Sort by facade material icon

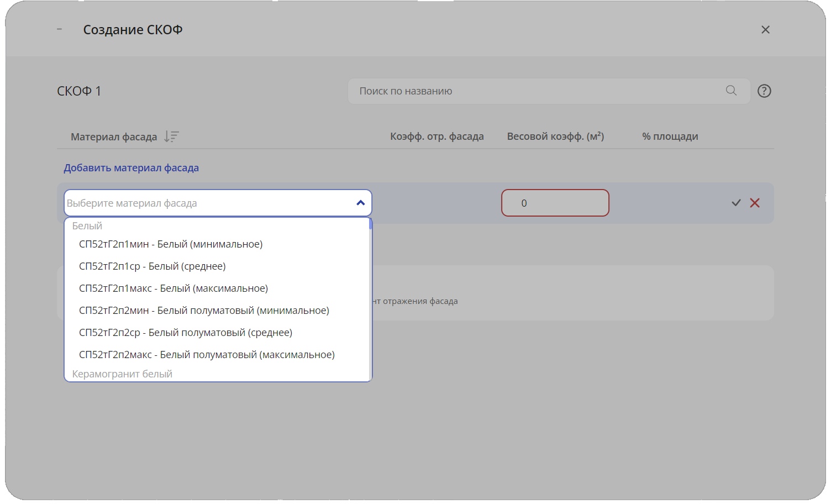tap(171, 136)
